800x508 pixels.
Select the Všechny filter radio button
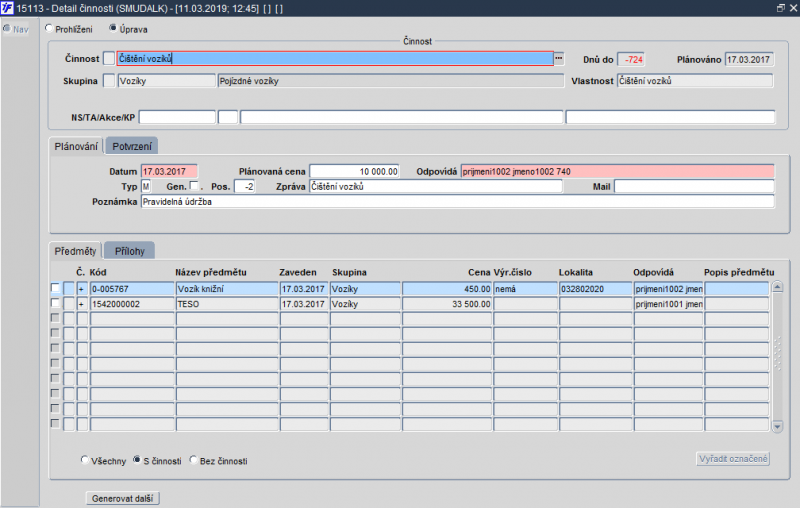tap(85, 460)
